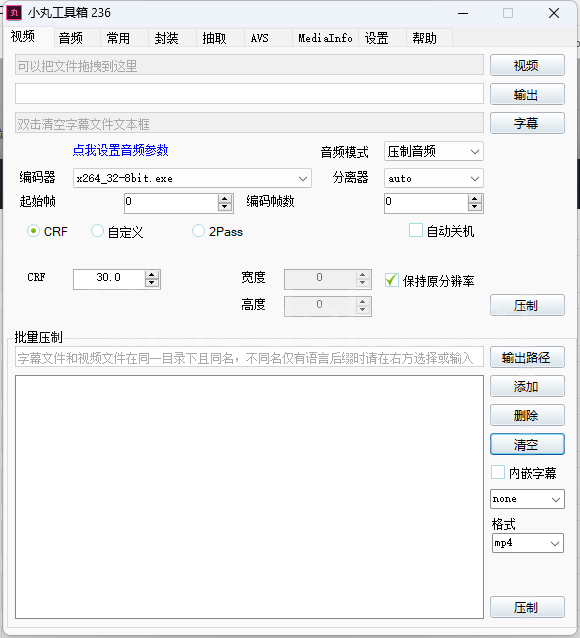
Task: Click the 输出路径 button
Action: (x=527, y=357)
